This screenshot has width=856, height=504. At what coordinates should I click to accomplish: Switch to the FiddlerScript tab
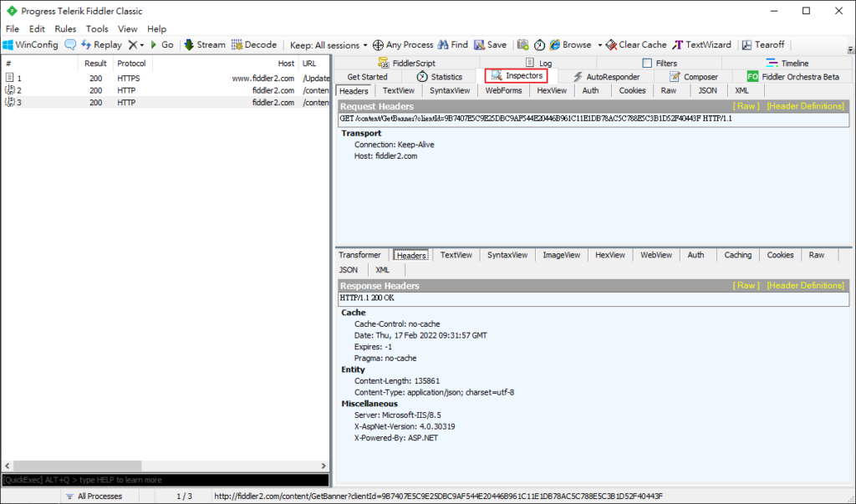point(406,63)
